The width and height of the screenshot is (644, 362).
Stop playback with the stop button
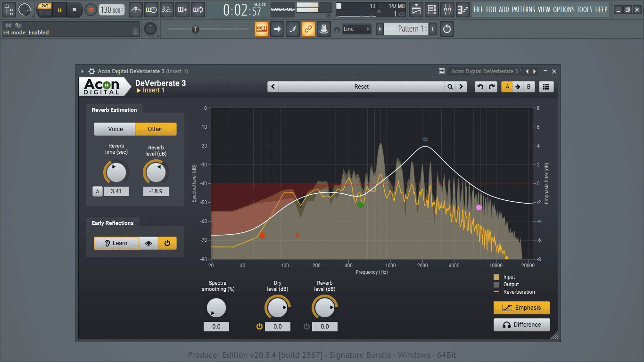74,9
